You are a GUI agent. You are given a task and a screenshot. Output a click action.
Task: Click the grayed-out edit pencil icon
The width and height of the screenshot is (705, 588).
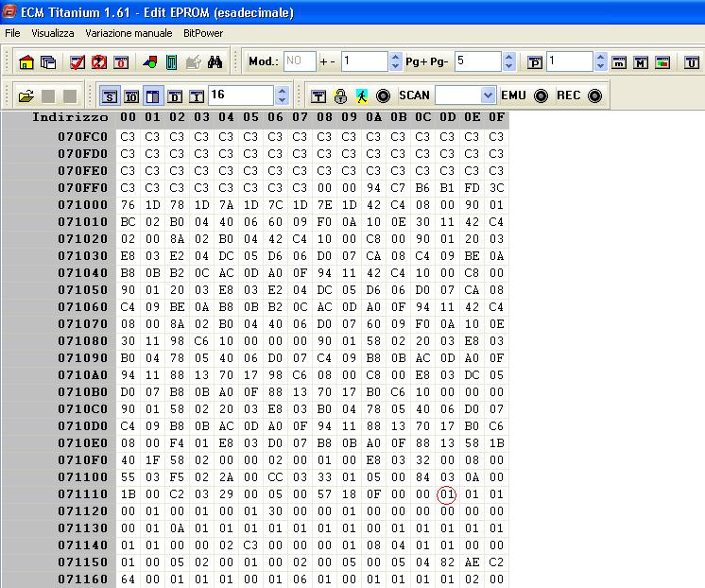(194, 62)
